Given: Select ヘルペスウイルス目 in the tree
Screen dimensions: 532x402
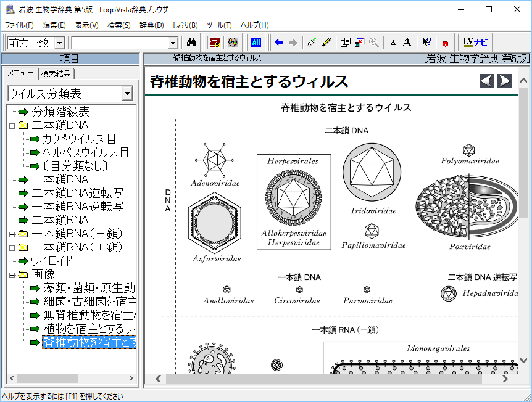Looking at the screenshot, I should pyautogui.click(x=85, y=152).
